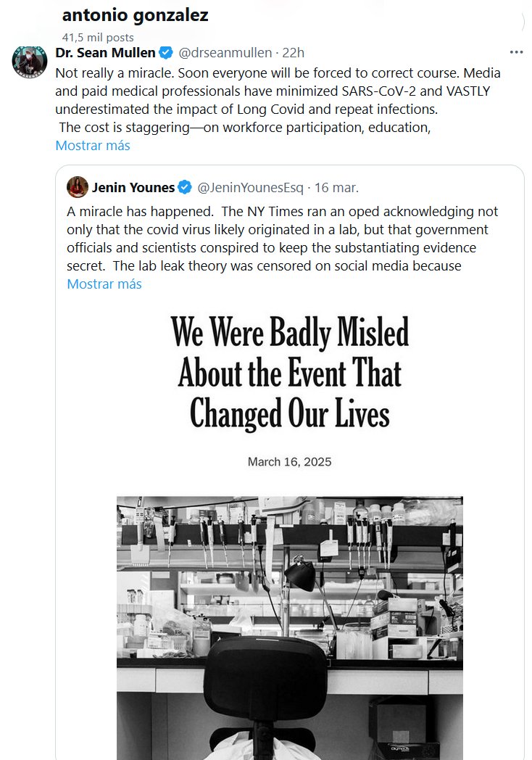This screenshot has width=532, height=760.
Task: Open Dr. Sean Mullen's display name link
Action: click(x=107, y=52)
